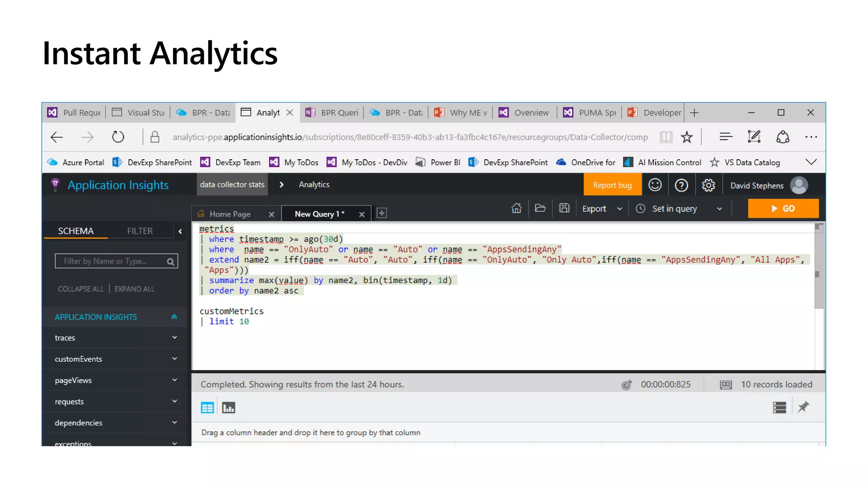Screen dimensions: 868x488
Task: Close the New Query 1 tab
Action: pyautogui.click(x=362, y=214)
